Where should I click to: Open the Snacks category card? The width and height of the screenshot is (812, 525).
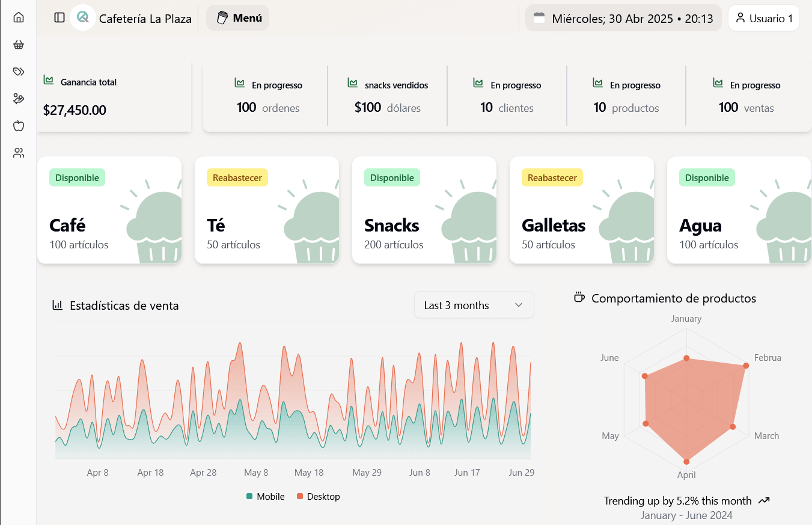tap(424, 210)
